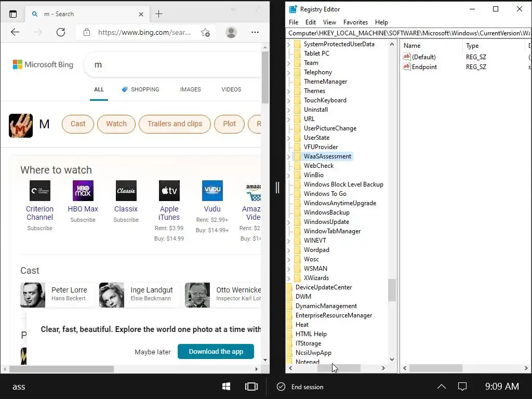Open a new Edge tab
This screenshot has width=532, height=399.
(x=158, y=14)
